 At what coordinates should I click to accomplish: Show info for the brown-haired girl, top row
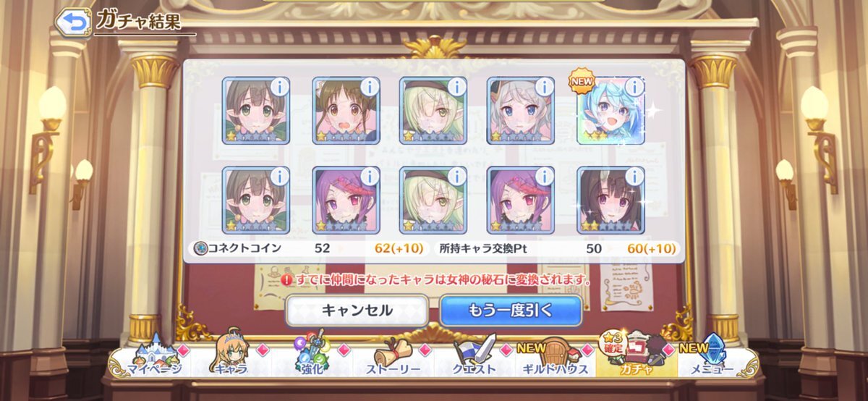[x=370, y=87]
